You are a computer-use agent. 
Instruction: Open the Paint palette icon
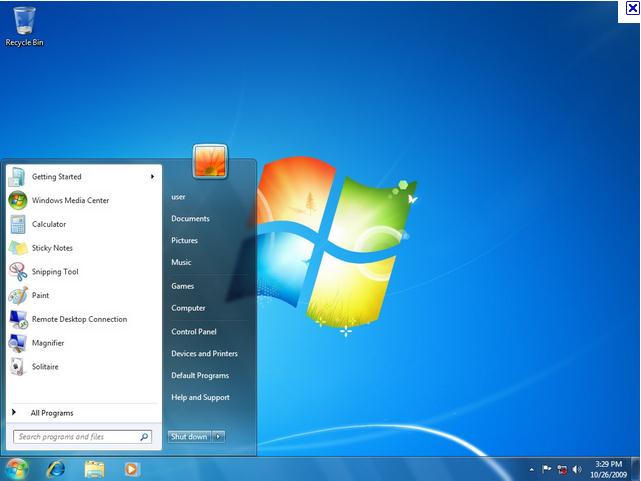coord(18,295)
